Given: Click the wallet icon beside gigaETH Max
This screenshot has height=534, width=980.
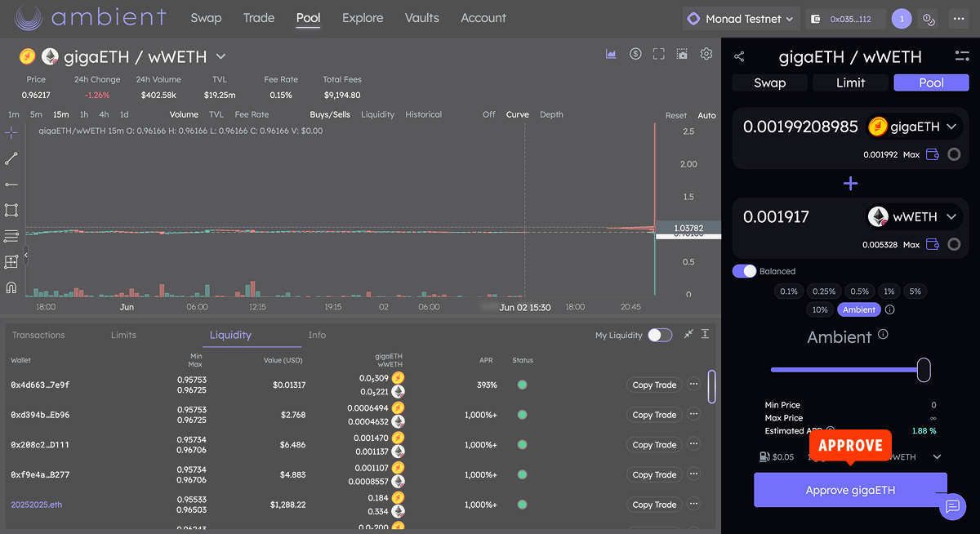Looking at the screenshot, I should tap(933, 154).
